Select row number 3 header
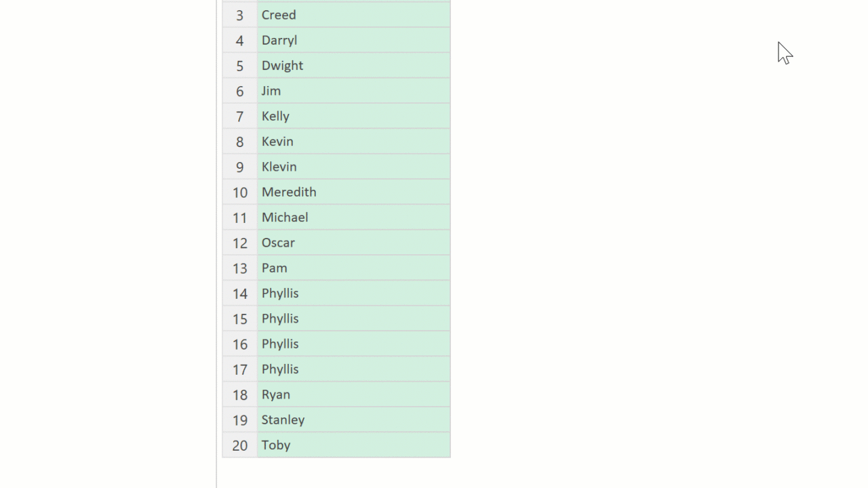 (x=239, y=15)
